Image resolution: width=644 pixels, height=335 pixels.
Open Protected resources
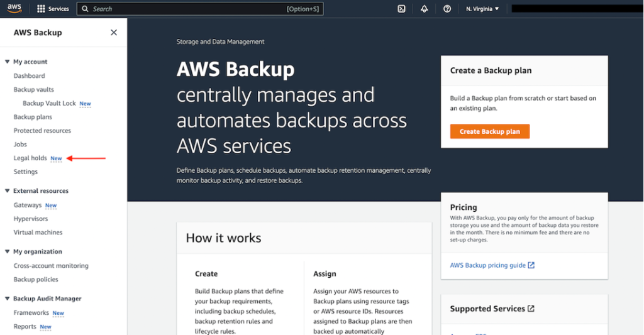[42, 131]
